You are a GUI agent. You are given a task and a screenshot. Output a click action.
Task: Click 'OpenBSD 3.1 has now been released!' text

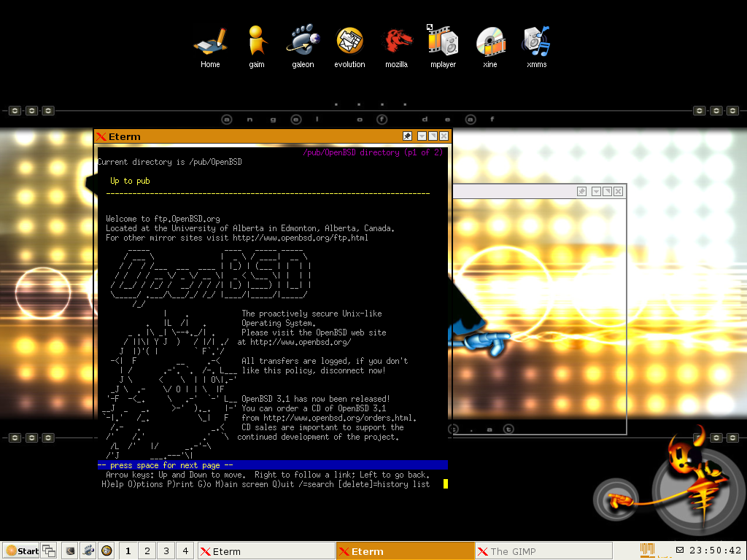315,399
